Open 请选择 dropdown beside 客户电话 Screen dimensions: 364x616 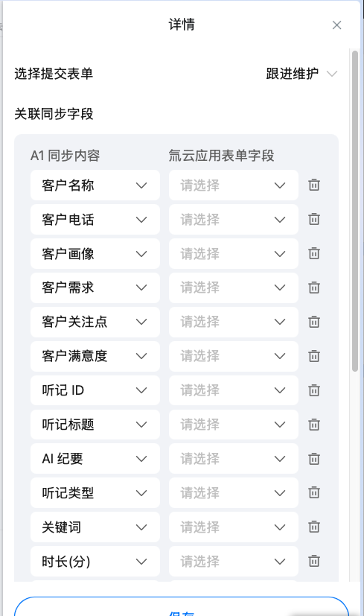(233, 219)
